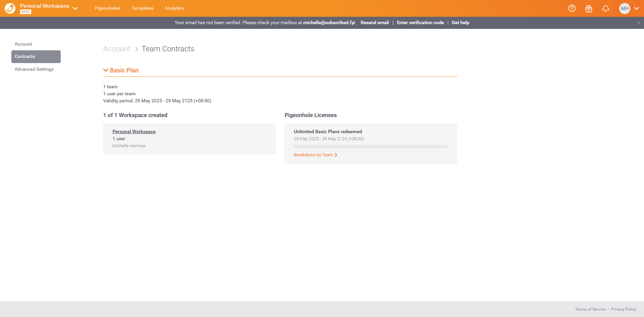
Task: Open the Analytics menu item
Action: pyautogui.click(x=174, y=8)
